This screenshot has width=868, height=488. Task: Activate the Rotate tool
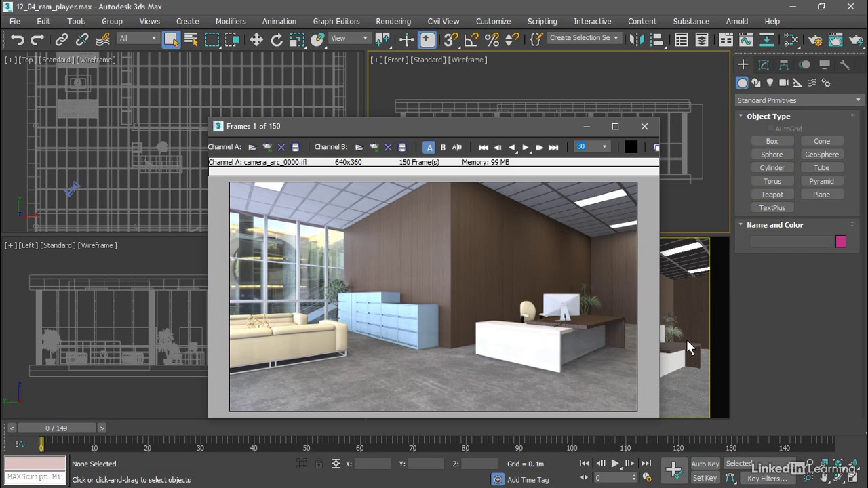(277, 40)
